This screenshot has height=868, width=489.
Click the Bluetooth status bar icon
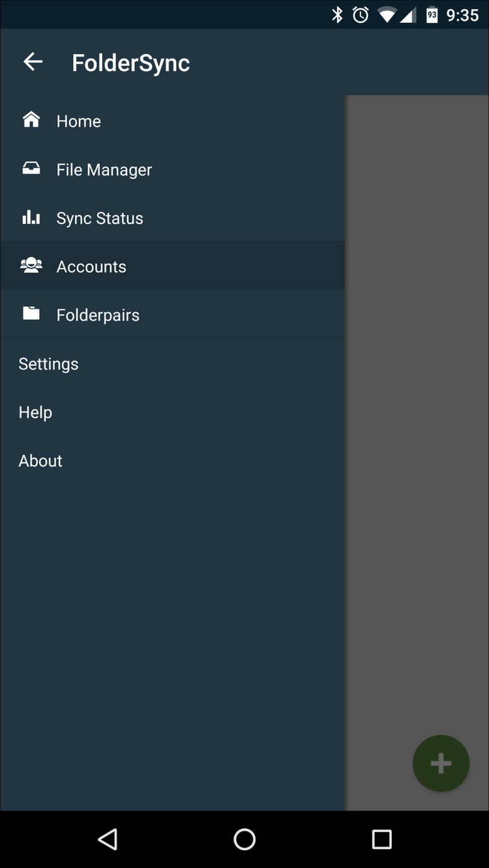tap(338, 14)
